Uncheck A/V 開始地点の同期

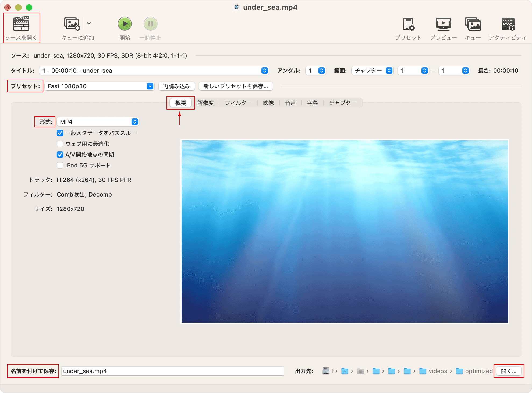(x=60, y=155)
